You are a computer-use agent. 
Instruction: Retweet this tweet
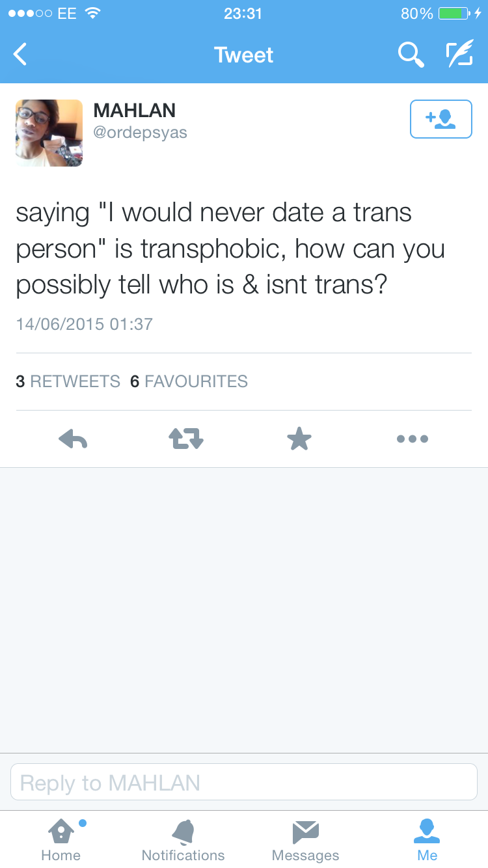pyautogui.click(x=186, y=439)
